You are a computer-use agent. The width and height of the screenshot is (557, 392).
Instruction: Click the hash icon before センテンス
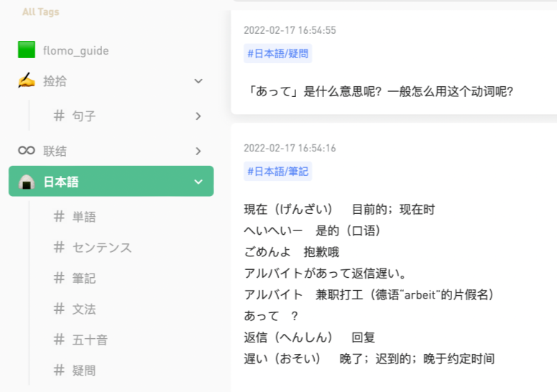[x=59, y=247]
